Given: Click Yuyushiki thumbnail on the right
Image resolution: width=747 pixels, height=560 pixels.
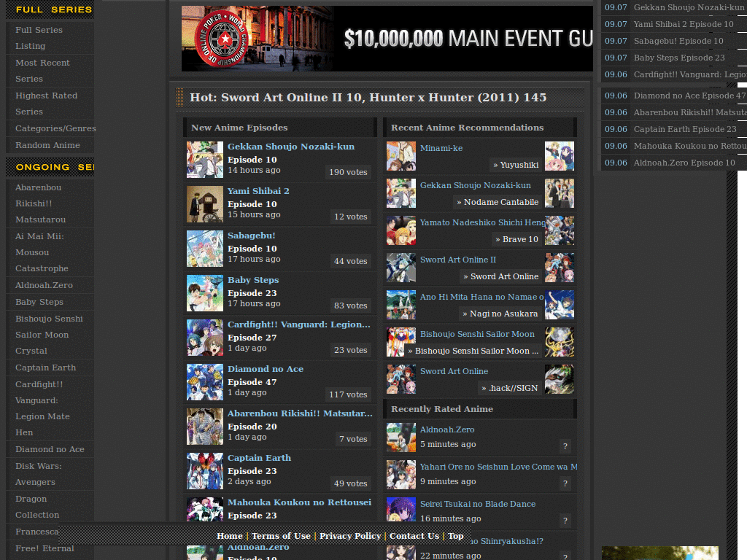Looking at the screenshot, I should (560, 156).
